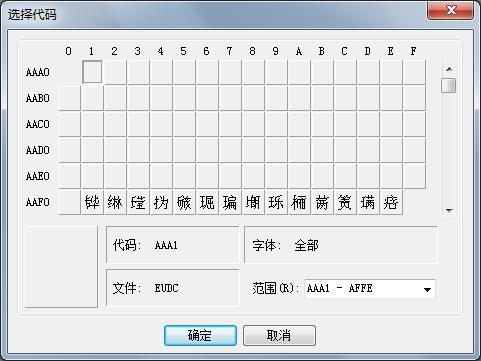Click the scrollbar up arrow
Viewport: 481px width, 361px height.
pos(449,69)
